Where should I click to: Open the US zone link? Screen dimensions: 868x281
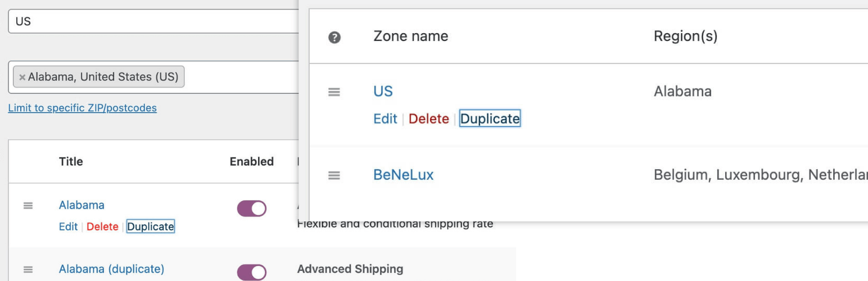point(383,92)
